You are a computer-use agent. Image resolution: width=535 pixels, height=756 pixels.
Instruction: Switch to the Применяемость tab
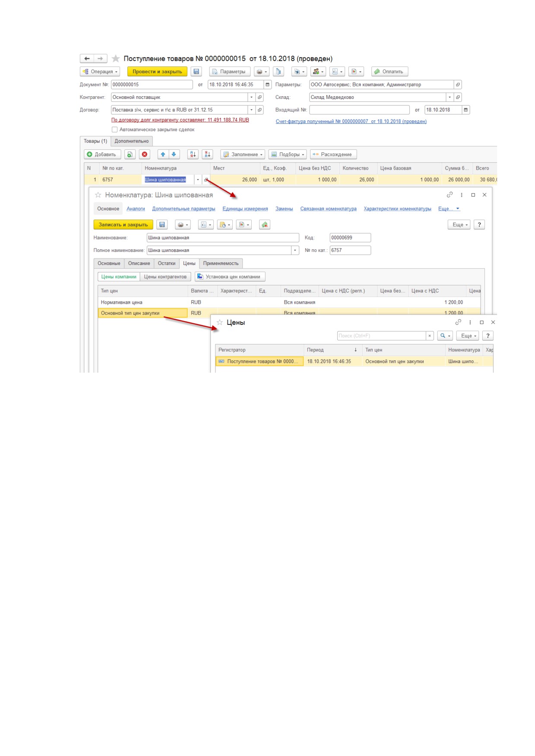[221, 264]
